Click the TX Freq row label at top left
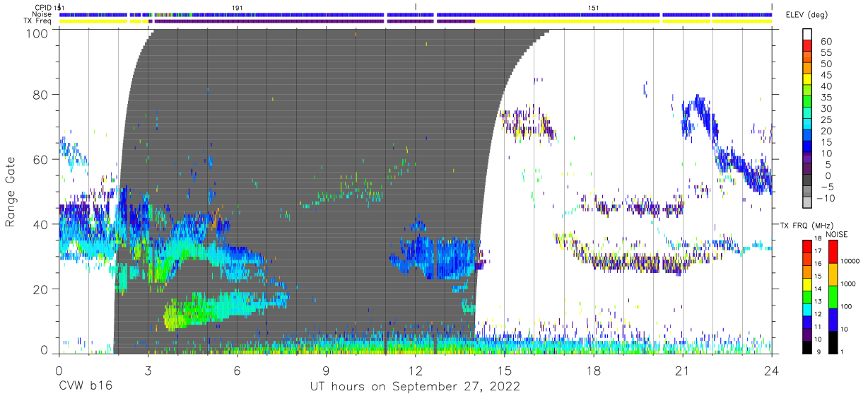This screenshot has height=401, width=868. coord(37,21)
